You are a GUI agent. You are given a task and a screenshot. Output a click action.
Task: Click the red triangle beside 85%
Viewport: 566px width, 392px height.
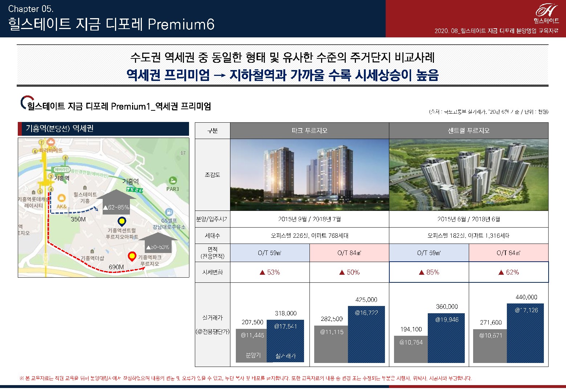[x=421, y=272]
